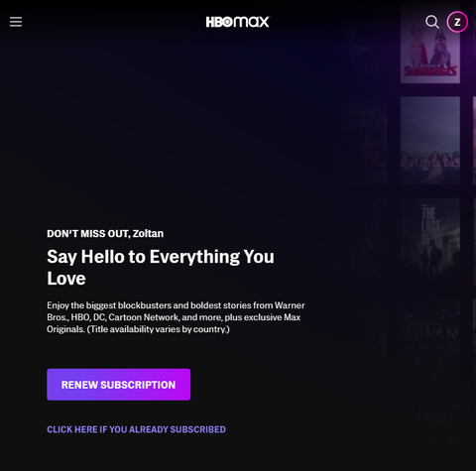Click the faded poster left of Big Little Lies
This screenshot has height=471, width=476.
pyautogui.click(x=365, y=142)
